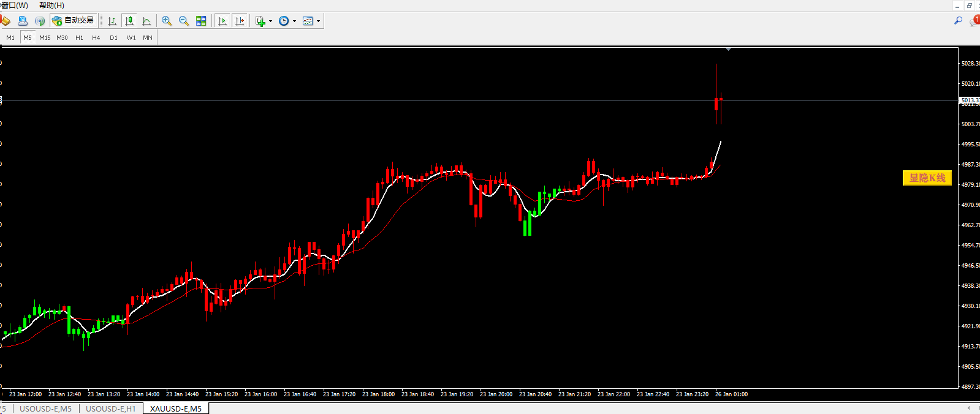Screen dimensions: 980x414
Task: Switch to the USOUSD-E,M5 chart tab
Action: click(x=45, y=408)
